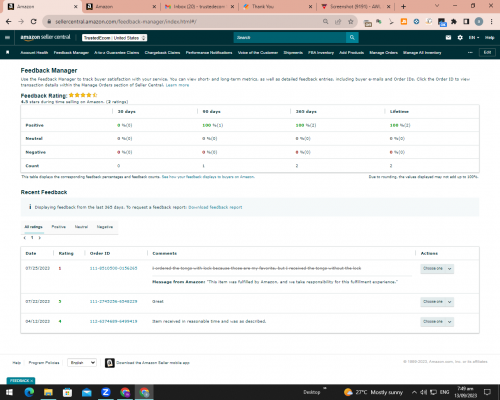500x400 pixels.
Task: Show hidden system tray icons
Action: pyautogui.click(x=414, y=392)
